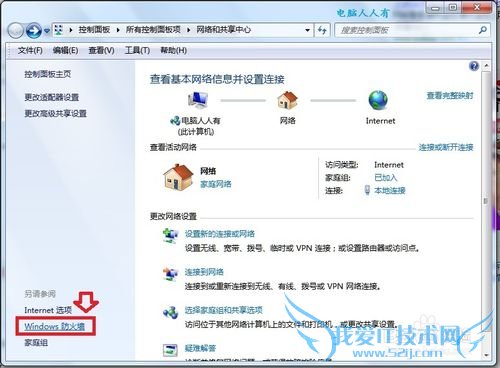Open 家庭网络 network type link
The width and height of the screenshot is (500, 368).
click(x=216, y=184)
